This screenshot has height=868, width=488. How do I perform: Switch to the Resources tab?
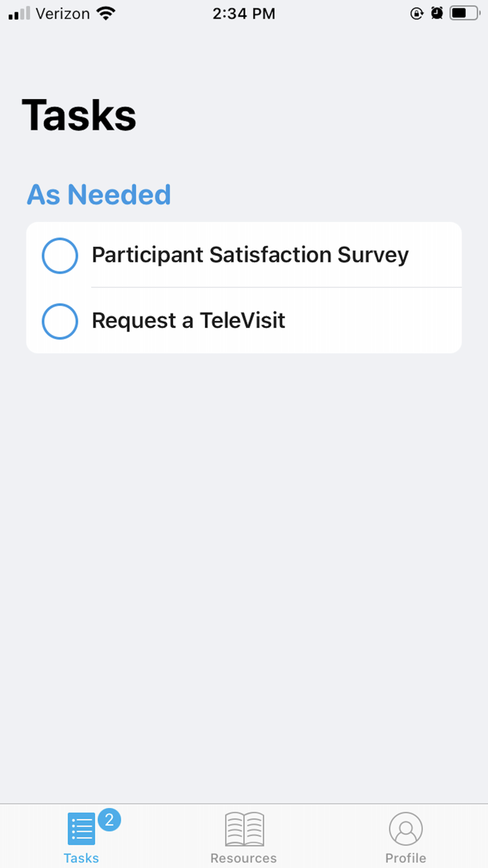tap(243, 836)
